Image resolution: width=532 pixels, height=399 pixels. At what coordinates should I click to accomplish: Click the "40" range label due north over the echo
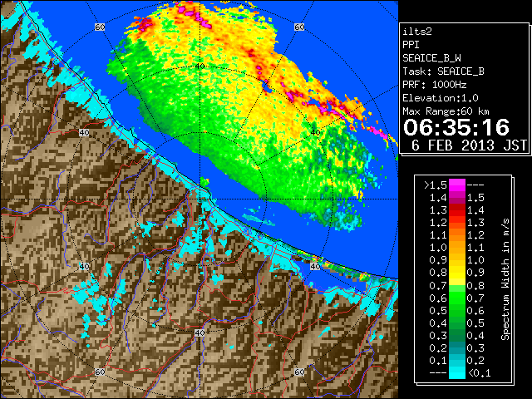point(199,66)
